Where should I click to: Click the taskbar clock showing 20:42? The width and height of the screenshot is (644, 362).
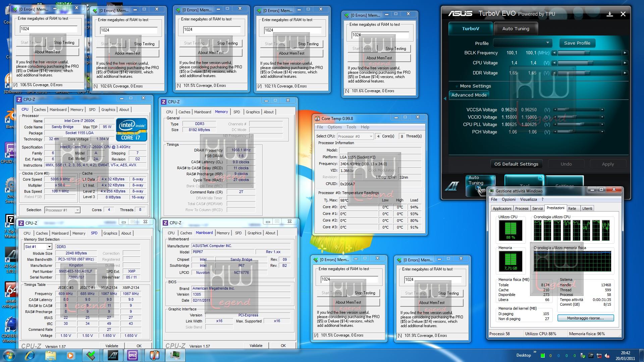pyautogui.click(x=626, y=356)
